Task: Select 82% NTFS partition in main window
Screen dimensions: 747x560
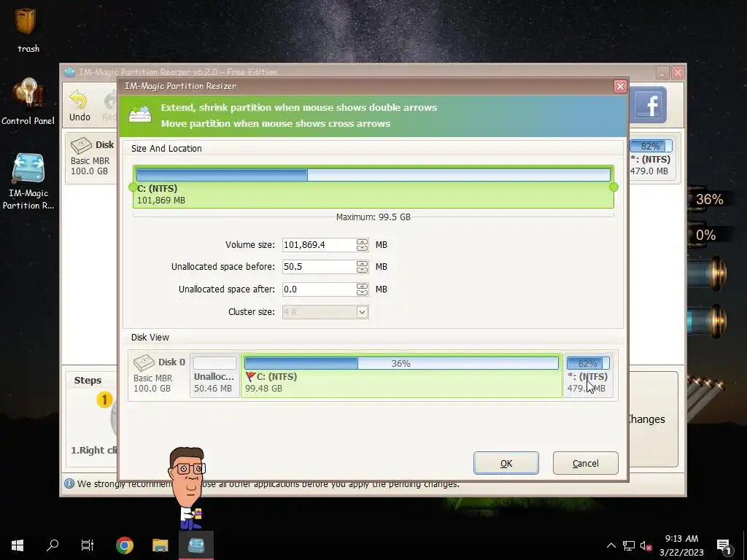Action: point(651,157)
